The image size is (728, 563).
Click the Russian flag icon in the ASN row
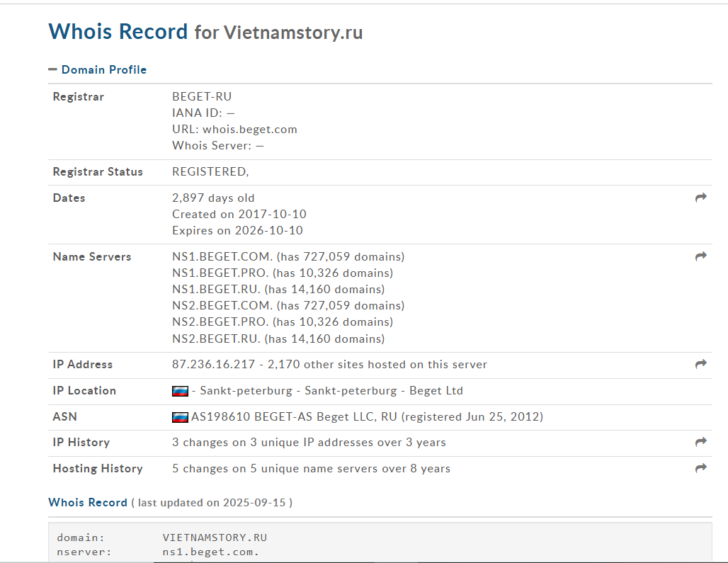coord(180,417)
